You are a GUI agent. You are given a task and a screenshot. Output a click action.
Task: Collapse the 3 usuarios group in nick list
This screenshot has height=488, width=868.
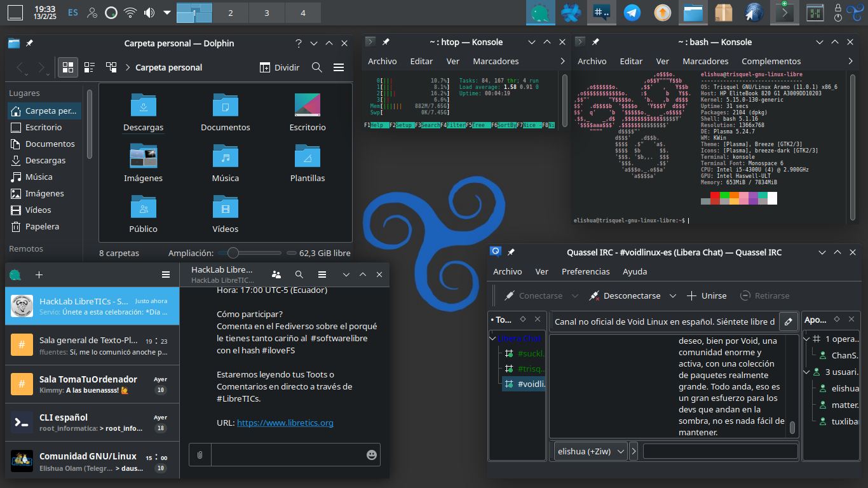coord(808,372)
